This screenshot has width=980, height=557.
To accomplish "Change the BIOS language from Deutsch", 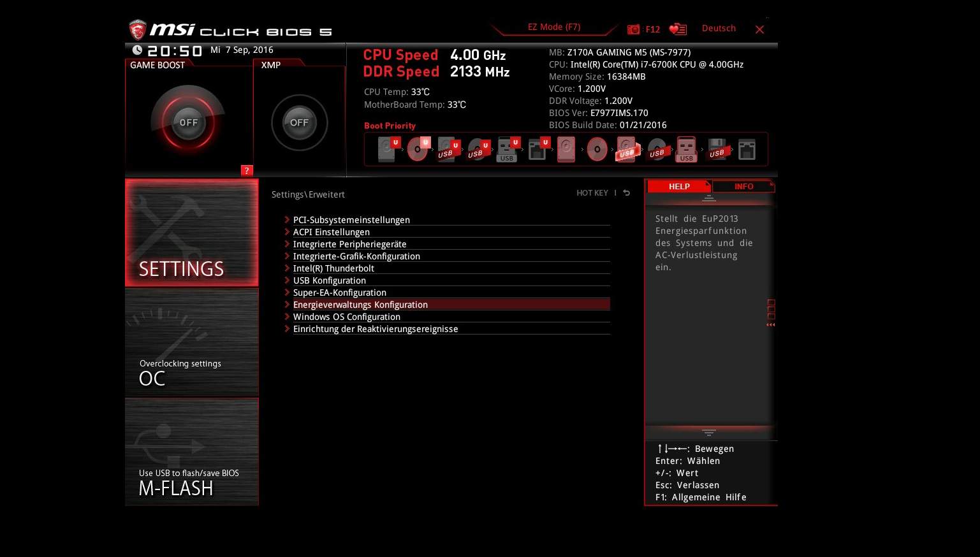I will tap(719, 29).
